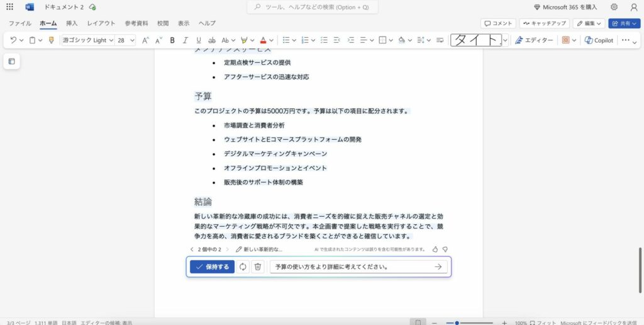Open Copilot from the ribbon
The height and width of the screenshot is (325, 644).
pyautogui.click(x=599, y=40)
